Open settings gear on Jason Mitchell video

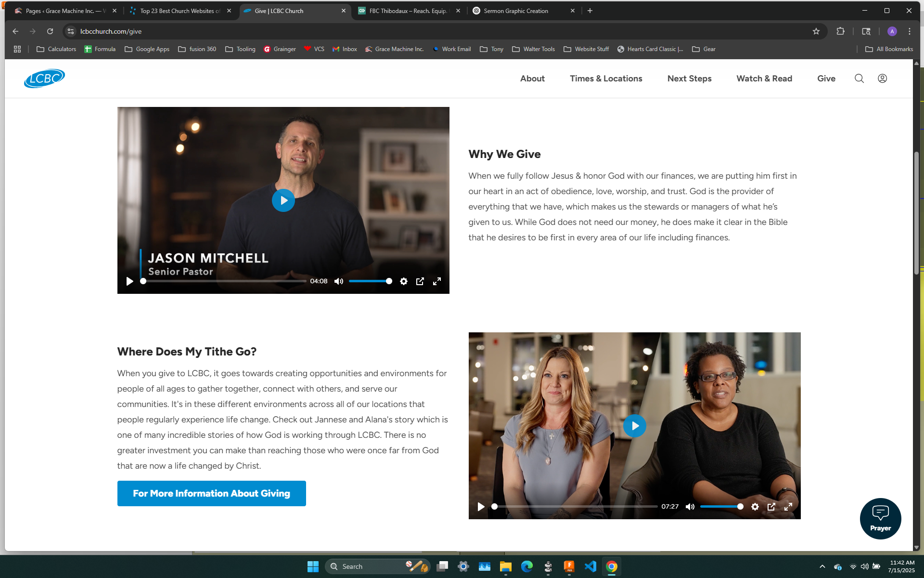click(x=403, y=281)
